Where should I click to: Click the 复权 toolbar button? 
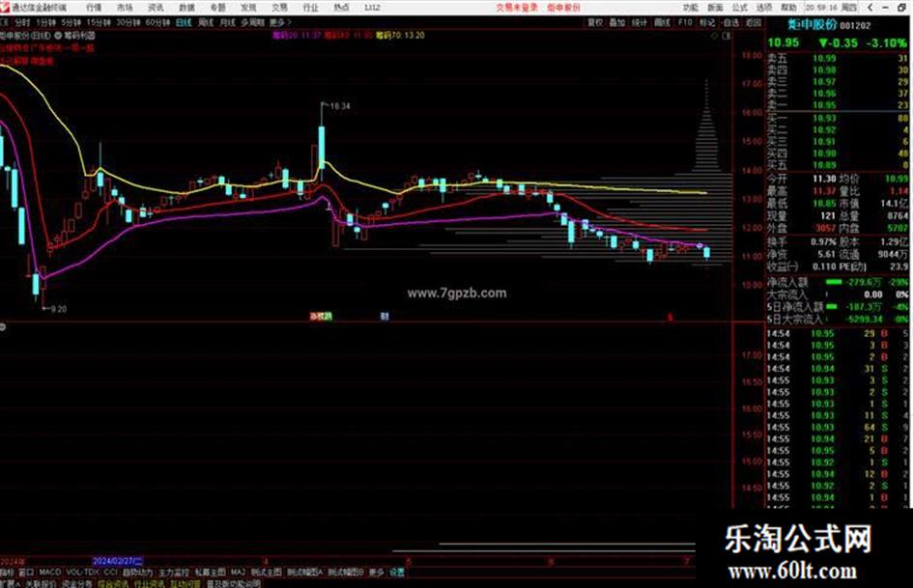point(595,23)
